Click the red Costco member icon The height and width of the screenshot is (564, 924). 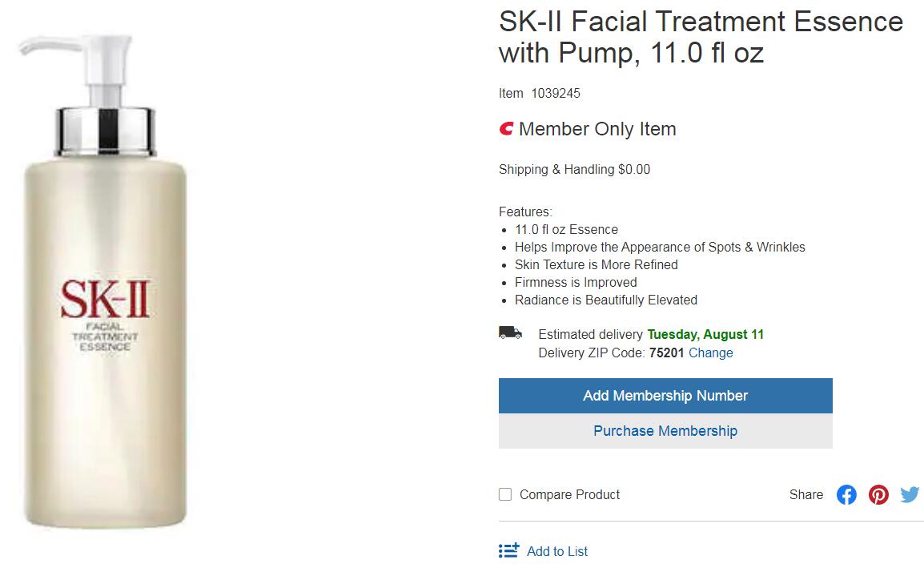coord(506,129)
